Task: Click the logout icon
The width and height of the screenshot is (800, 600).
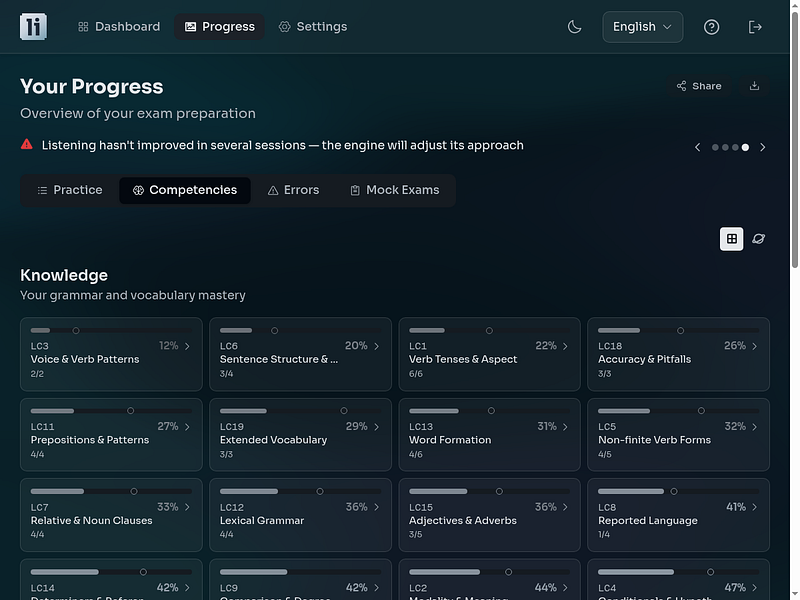Action: tap(755, 27)
